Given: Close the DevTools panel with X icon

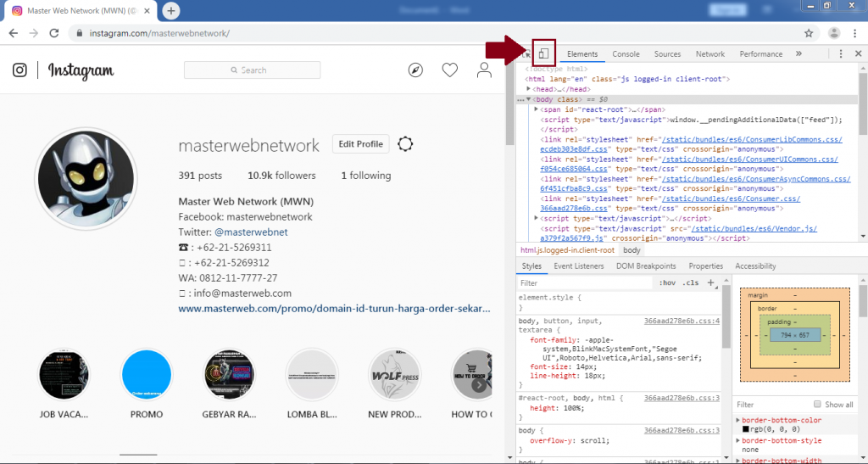Looking at the screenshot, I should coord(858,53).
